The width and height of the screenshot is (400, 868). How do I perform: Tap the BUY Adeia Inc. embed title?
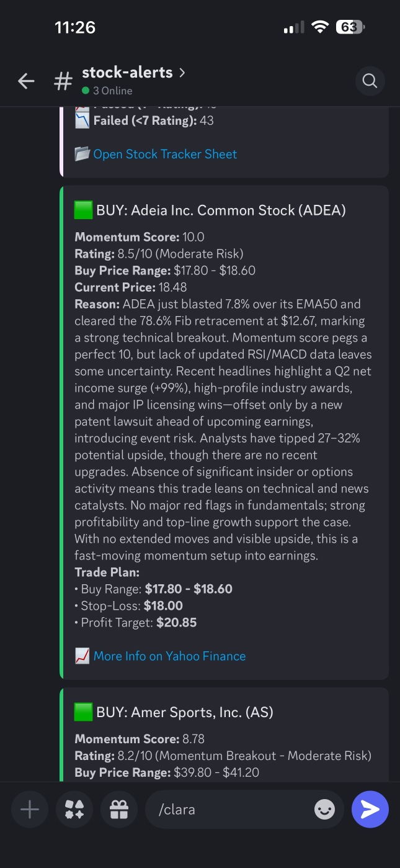(210, 210)
